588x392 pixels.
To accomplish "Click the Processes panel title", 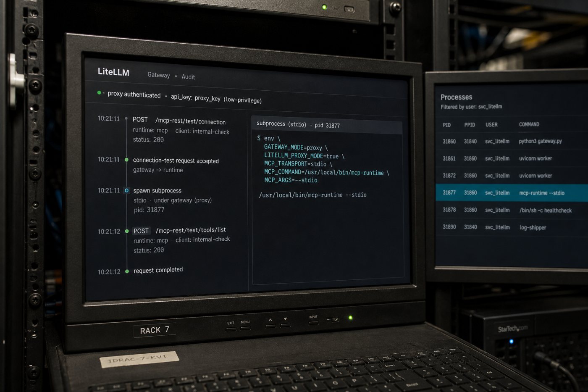I will (456, 97).
